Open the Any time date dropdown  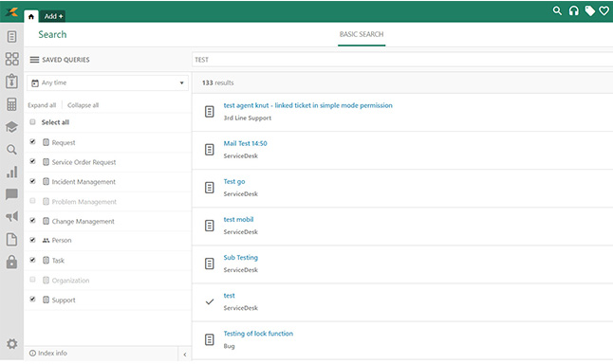point(107,82)
